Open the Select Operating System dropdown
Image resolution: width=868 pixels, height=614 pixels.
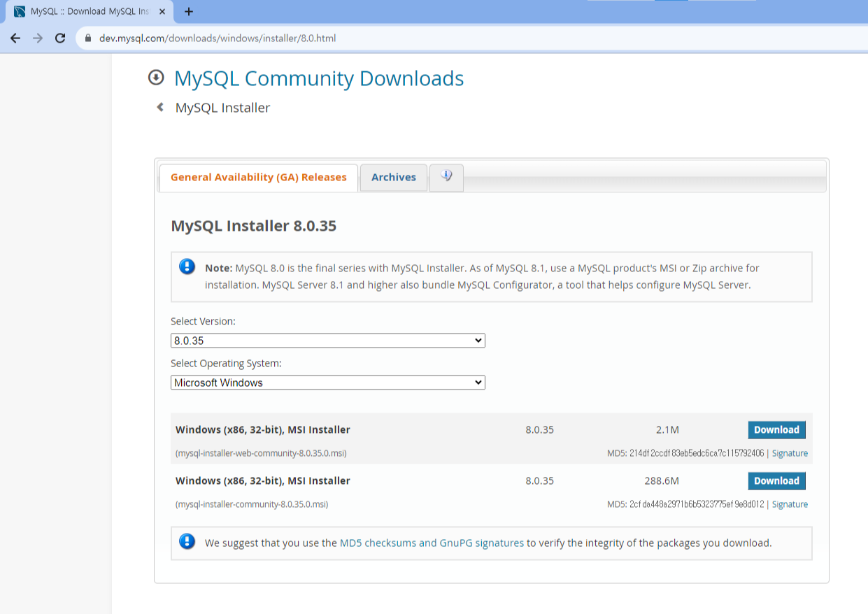[328, 383]
